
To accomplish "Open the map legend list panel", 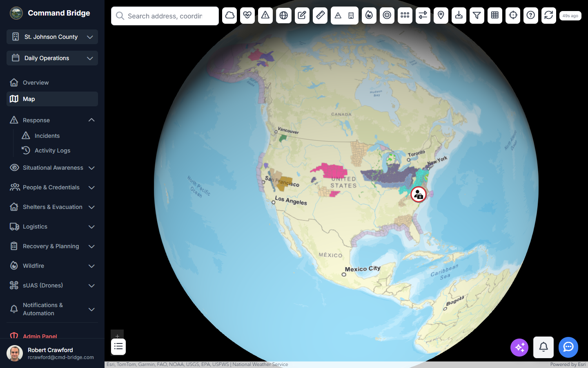I will (118, 346).
